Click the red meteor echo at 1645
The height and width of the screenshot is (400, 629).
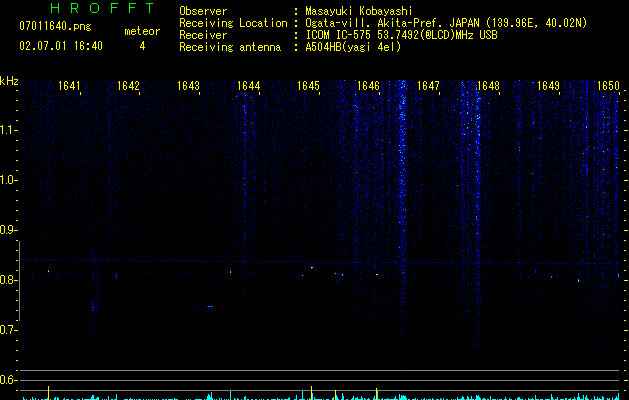coord(312,268)
